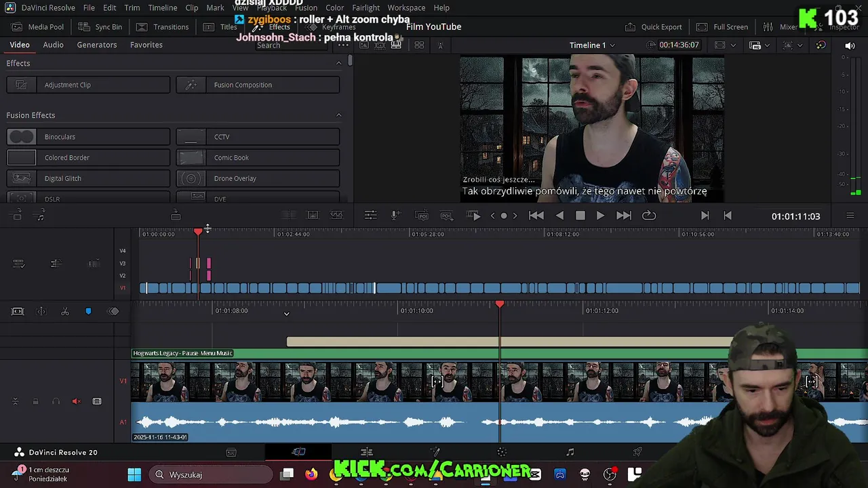The width and height of the screenshot is (868, 488).
Task: Toggle the Loop playback button
Action: click(x=649, y=216)
